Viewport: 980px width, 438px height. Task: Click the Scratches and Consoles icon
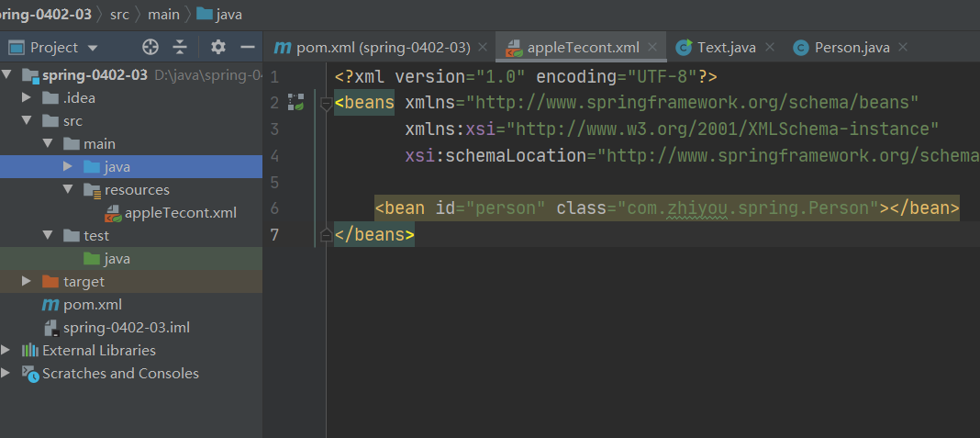coord(29,374)
